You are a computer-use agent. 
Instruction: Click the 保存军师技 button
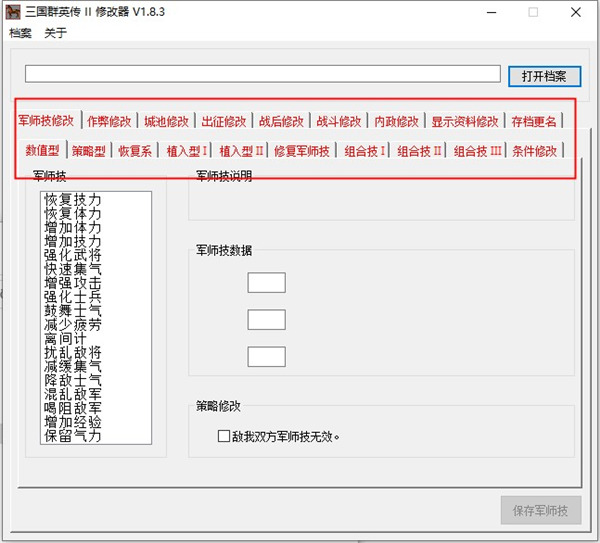click(x=540, y=510)
